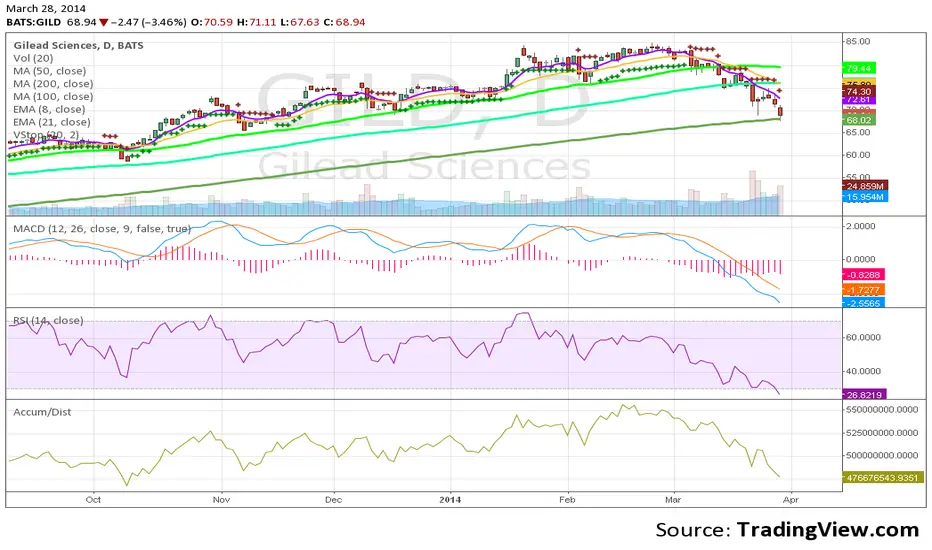Open the TradingView.com source link
This screenshot has width=932, height=550.
[x=828, y=529]
